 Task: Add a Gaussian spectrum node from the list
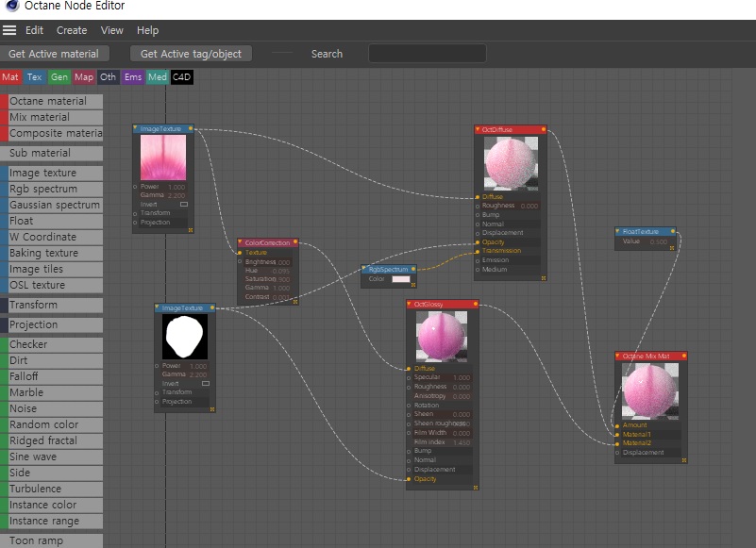point(51,205)
